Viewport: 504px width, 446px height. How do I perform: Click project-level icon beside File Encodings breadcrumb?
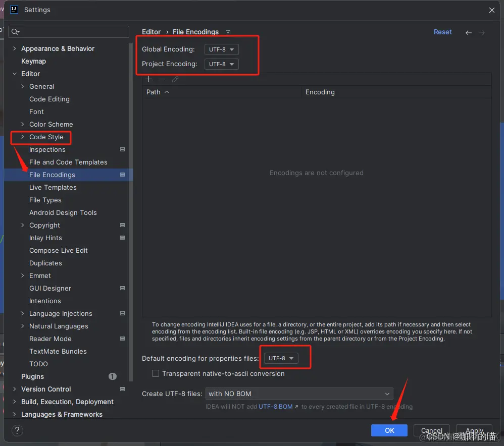[x=228, y=32]
